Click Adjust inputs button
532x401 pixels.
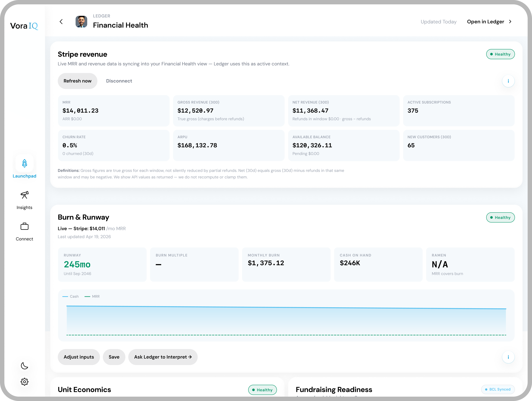coord(79,357)
